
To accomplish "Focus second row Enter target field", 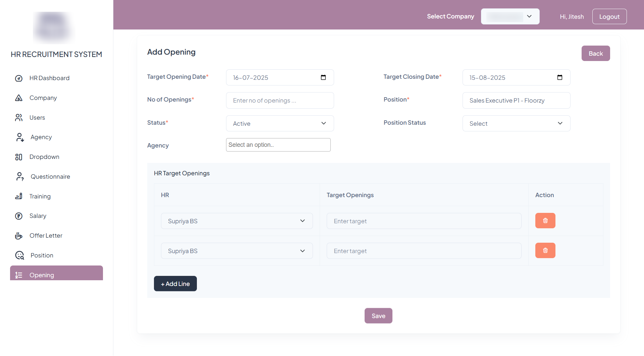I will [424, 251].
